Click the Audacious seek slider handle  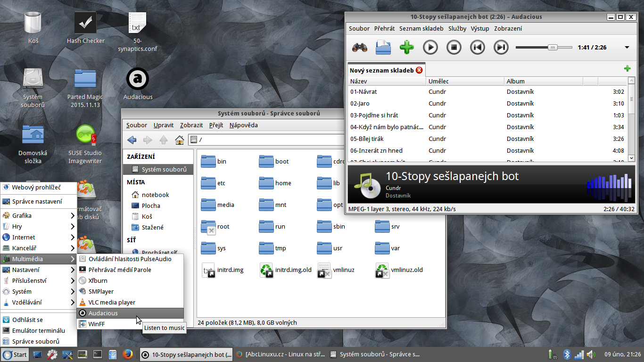(553, 47)
